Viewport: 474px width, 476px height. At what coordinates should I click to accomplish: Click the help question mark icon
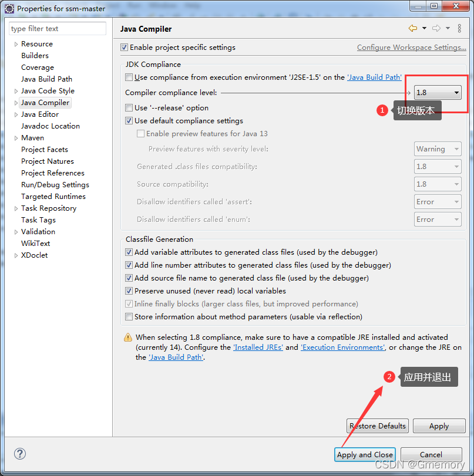19,454
